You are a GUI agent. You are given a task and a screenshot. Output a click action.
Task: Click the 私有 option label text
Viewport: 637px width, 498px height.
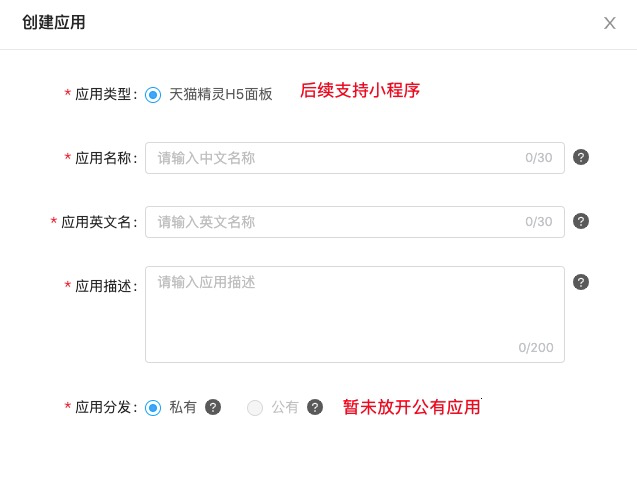[x=183, y=407]
